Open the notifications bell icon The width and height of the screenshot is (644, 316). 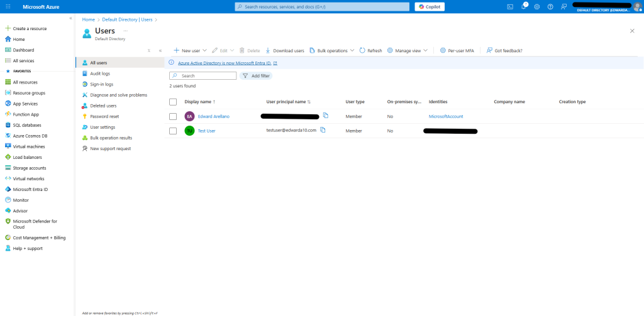(524, 6)
